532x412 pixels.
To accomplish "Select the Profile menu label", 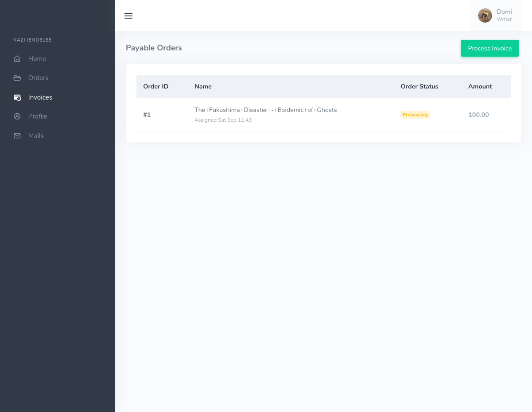I will (38, 116).
